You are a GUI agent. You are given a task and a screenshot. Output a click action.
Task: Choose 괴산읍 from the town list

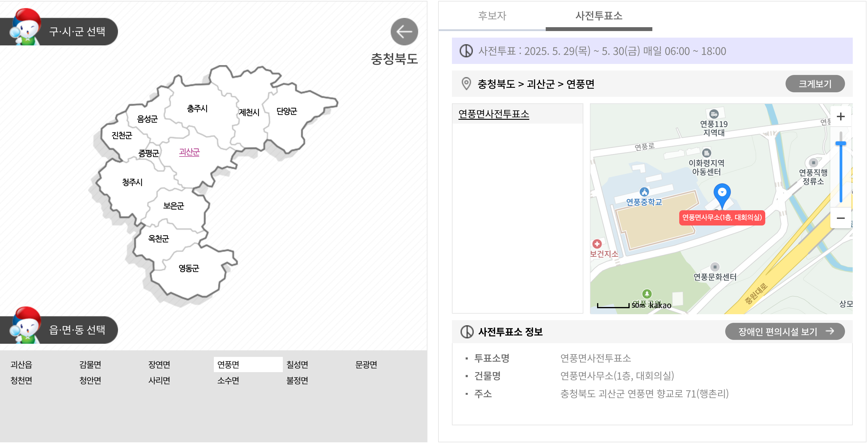coord(21,364)
